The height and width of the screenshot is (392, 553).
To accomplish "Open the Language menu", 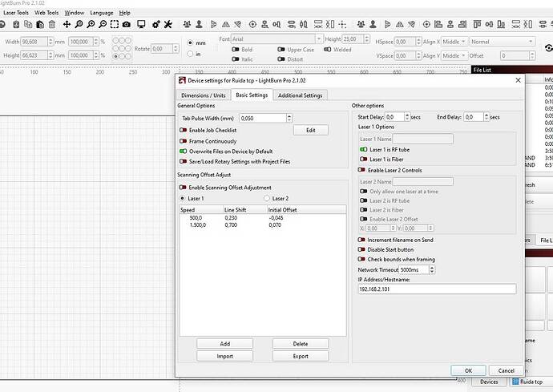I will point(102,13).
